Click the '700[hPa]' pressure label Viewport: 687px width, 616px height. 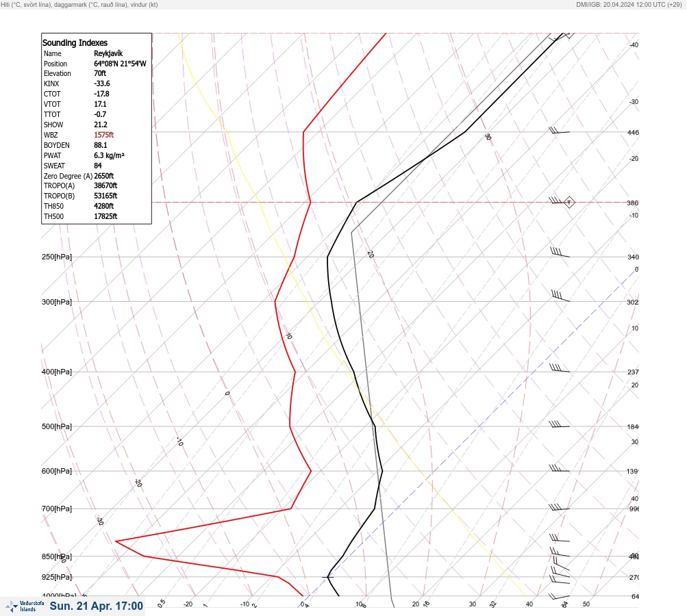tap(57, 509)
